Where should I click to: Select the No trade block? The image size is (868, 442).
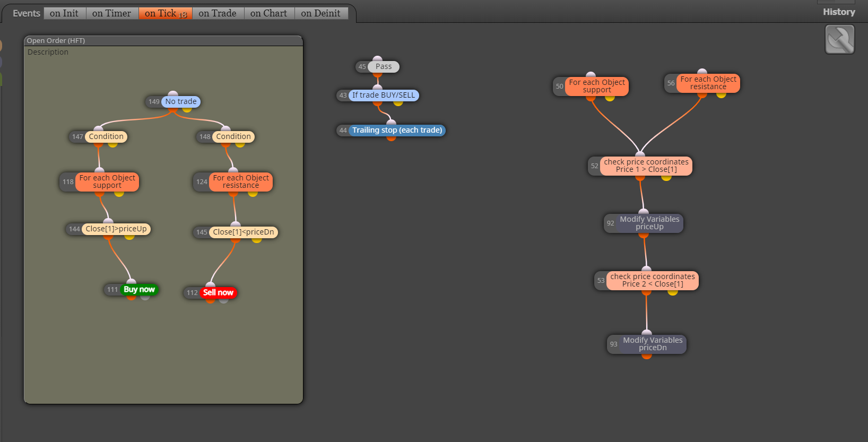click(x=181, y=101)
